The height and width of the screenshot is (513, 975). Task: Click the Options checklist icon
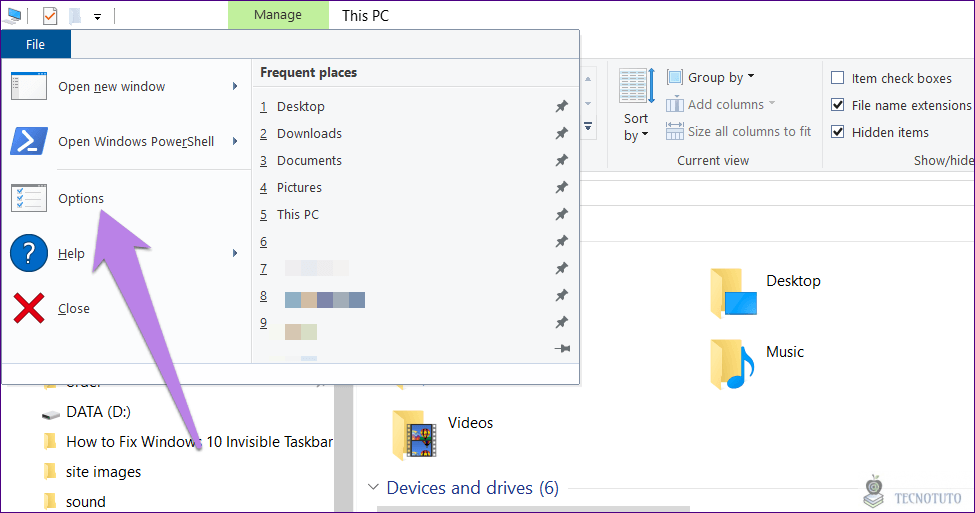(29, 198)
